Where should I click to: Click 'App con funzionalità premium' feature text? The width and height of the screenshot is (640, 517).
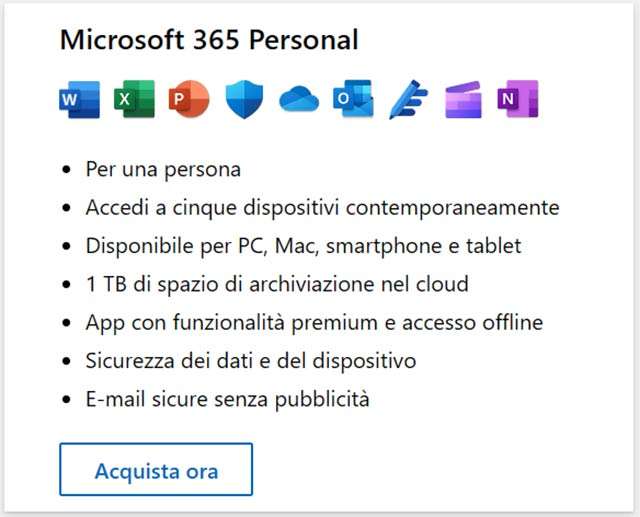(314, 323)
